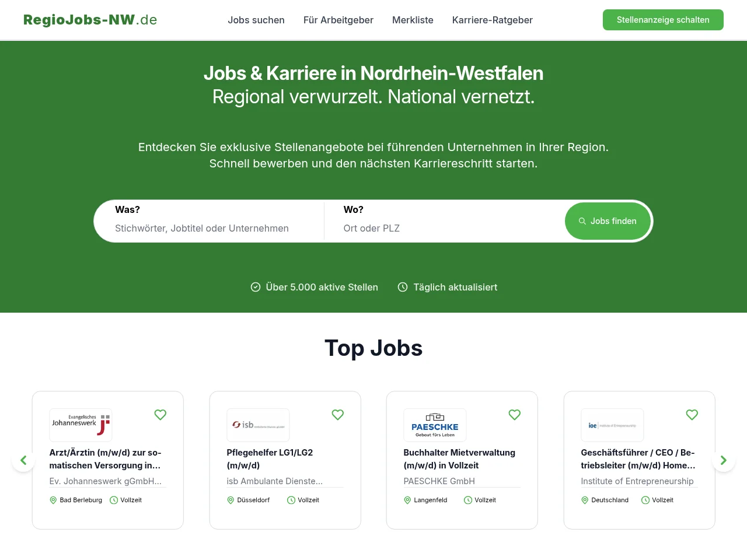Show previous Top Jobs with left arrow
This screenshot has height=560, width=747.
tap(23, 460)
